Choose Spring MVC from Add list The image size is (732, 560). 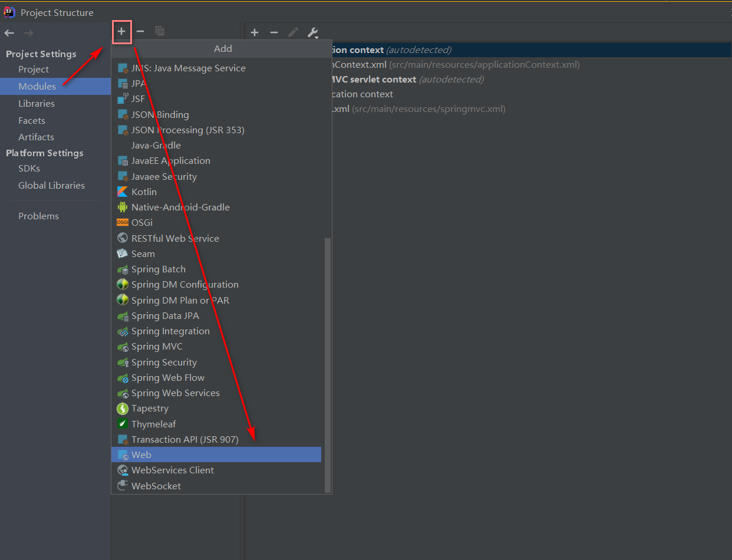(x=217, y=346)
